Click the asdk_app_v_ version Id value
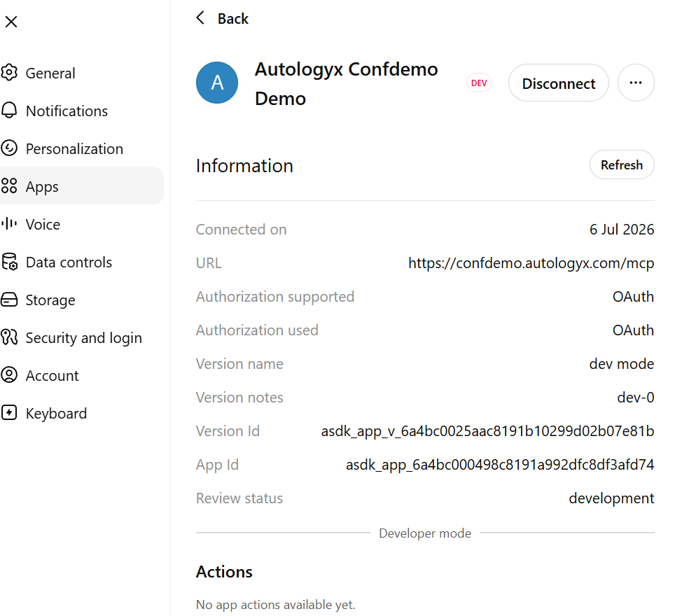The height and width of the screenshot is (616, 675). tap(487, 431)
